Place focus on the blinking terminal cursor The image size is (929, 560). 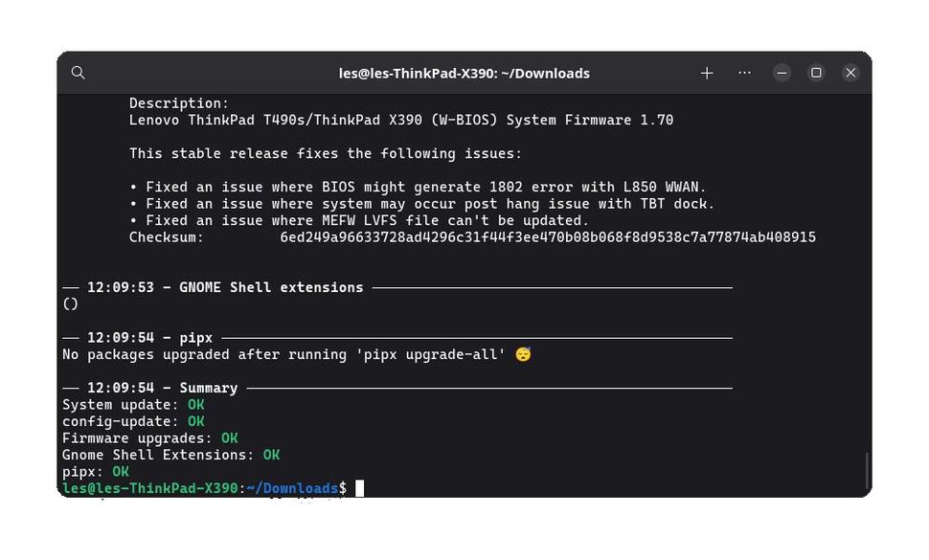point(360,488)
